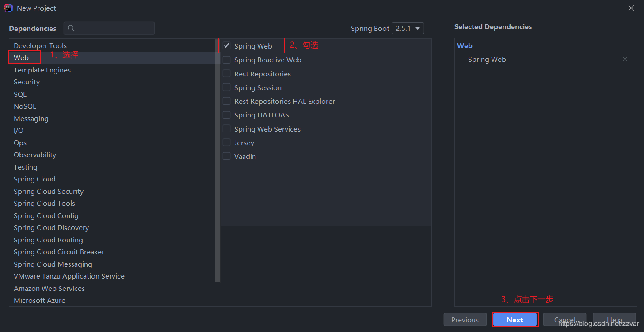This screenshot has height=332, width=644.
Task: Choose the Spring Cloud Messaging category
Action: pos(112,264)
